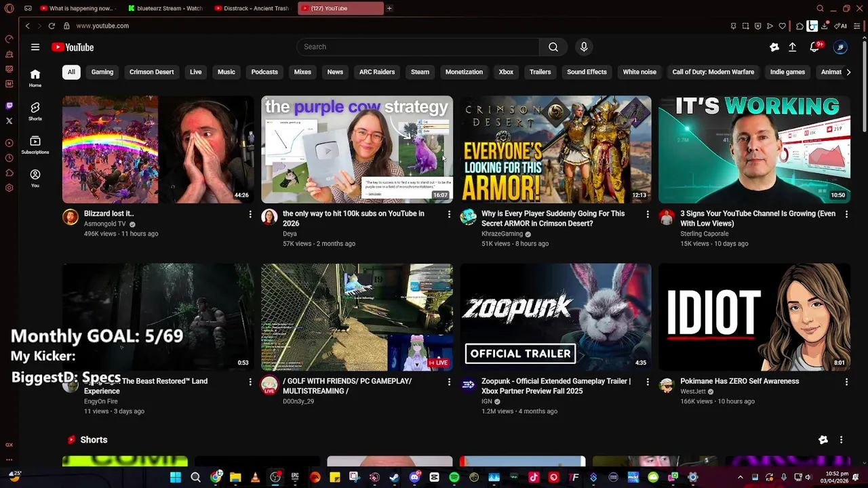Open the AI tool in browser toolbar

842,26
